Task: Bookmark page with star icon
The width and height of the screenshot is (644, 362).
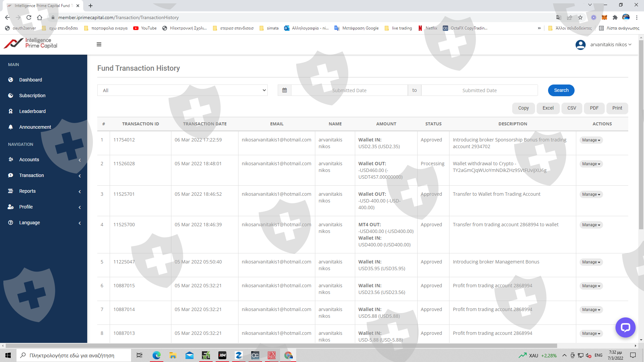Action: coord(580,17)
